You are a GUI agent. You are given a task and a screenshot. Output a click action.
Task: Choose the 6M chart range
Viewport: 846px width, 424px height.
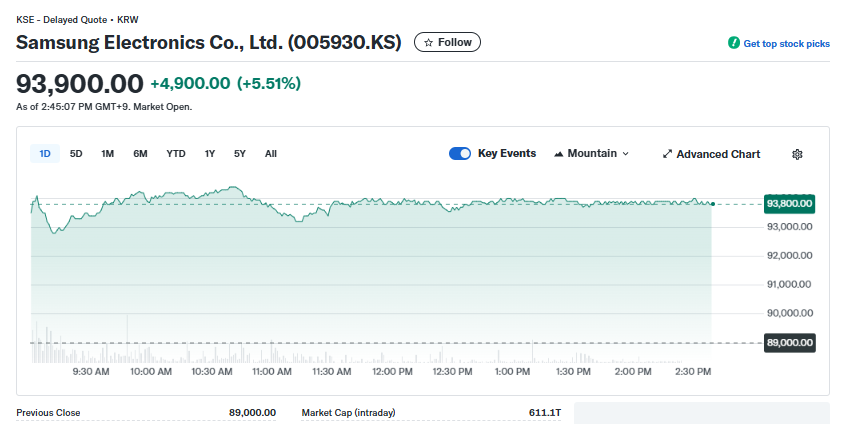coord(140,154)
